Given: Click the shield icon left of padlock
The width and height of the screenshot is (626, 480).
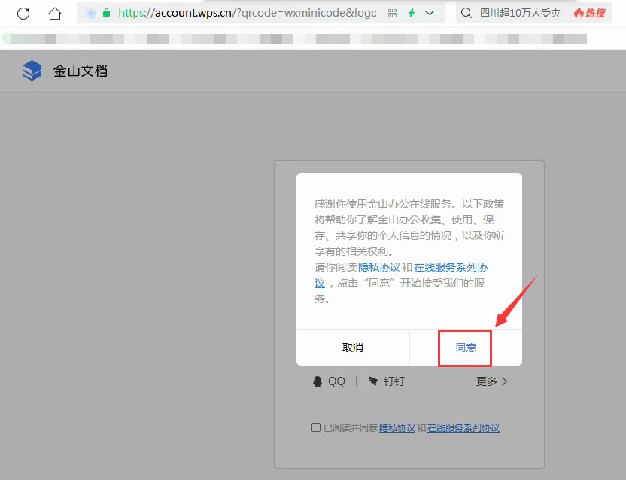Looking at the screenshot, I should (x=91, y=13).
